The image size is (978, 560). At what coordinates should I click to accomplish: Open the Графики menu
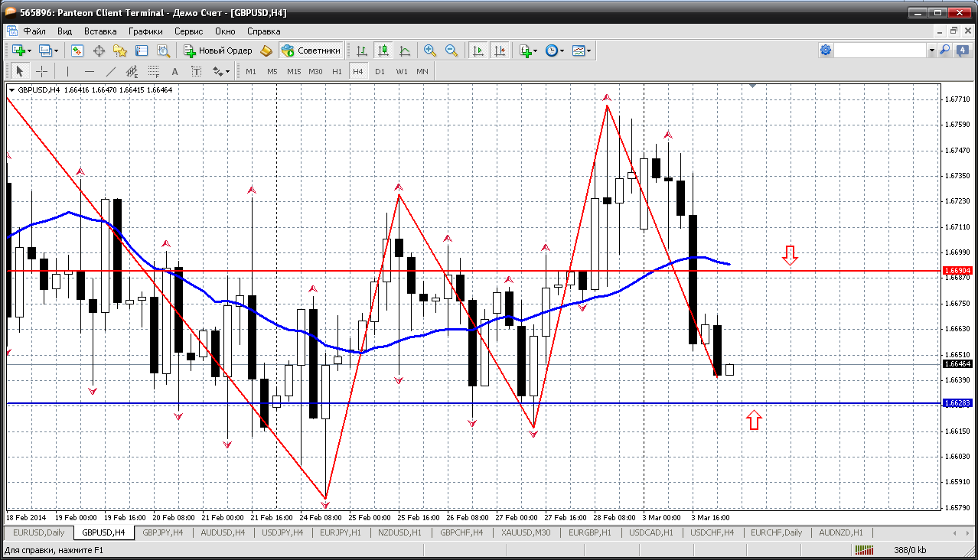pyautogui.click(x=145, y=31)
